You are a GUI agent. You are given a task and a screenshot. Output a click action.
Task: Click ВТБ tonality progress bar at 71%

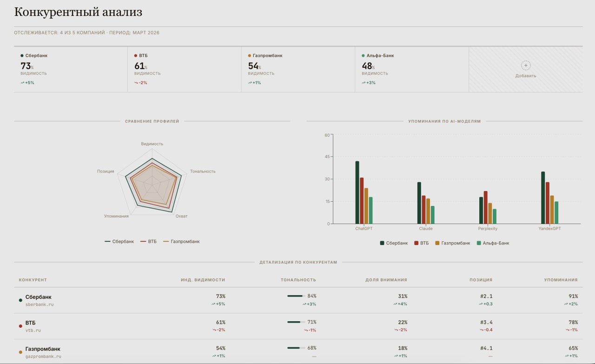(296, 322)
